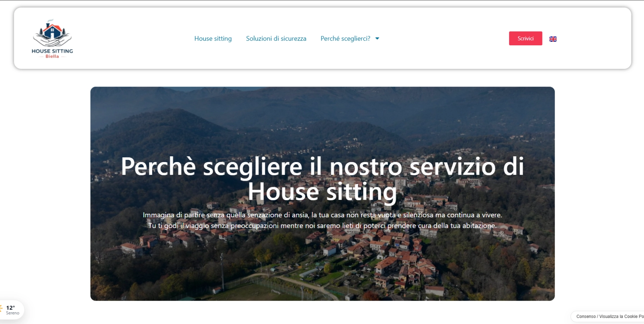This screenshot has height=324, width=644.
Task: Open the House Sitting Biella logo homepage
Action: point(52,39)
